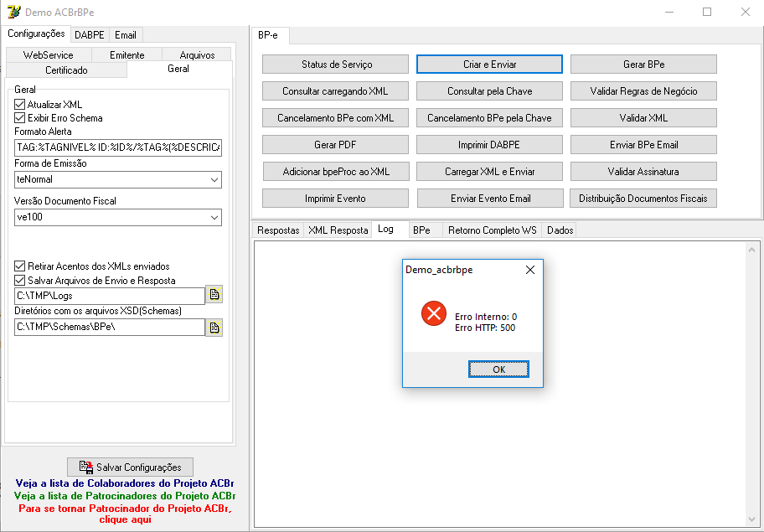764x532 pixels.
Task: Click Consultar carregando XML
Action: click(x=335, y=91)
